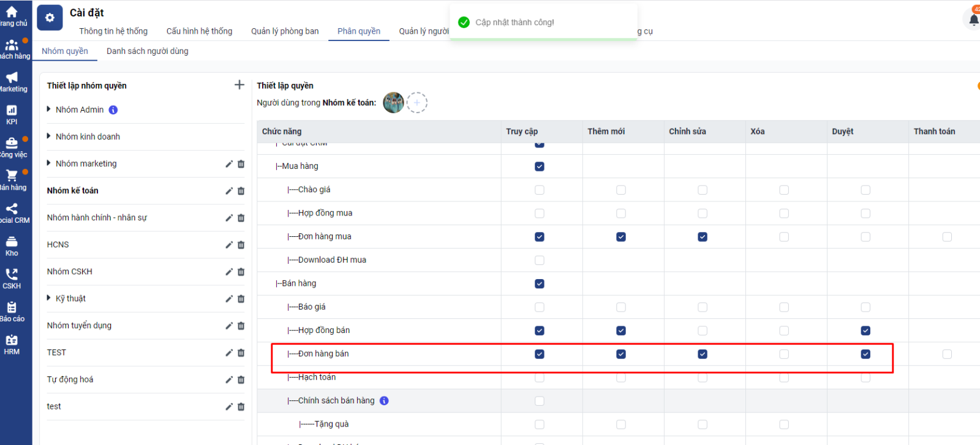Screen dimensions: 980x445
Task: Delete the Nhóm CSKH group
Action: click(241, 272)
